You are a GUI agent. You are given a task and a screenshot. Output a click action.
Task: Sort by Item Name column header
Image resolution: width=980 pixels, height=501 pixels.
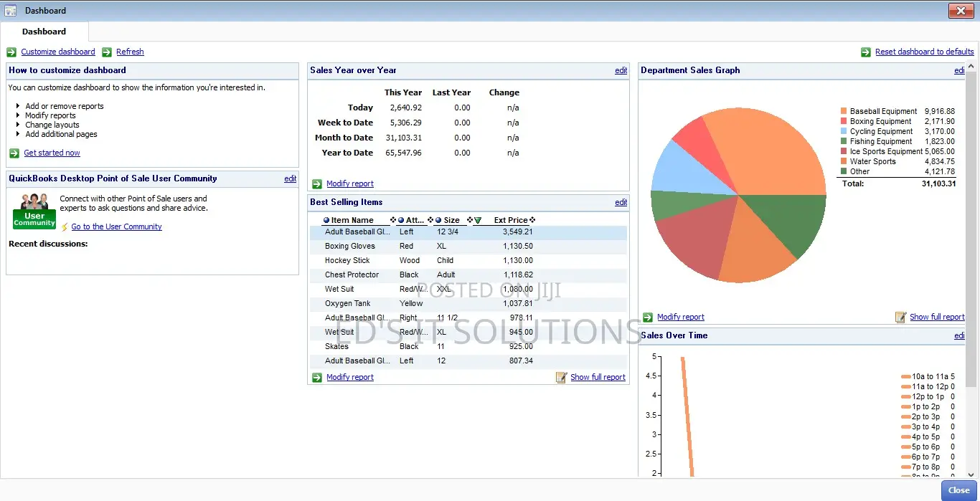[x=352, y=220]
